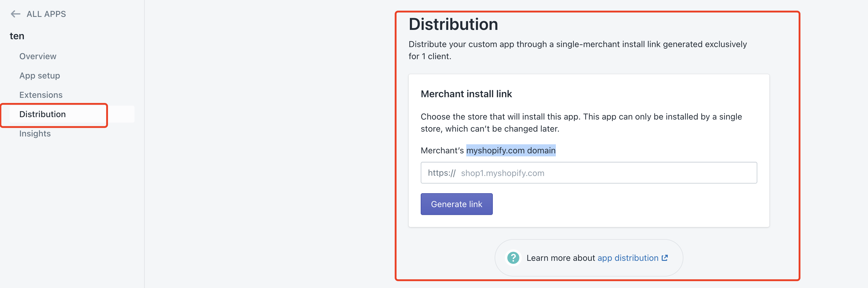The image size is (868, 288).
Task: Click the back arrow icon beside ALL APPS
Action: click(x=15, y=14)
